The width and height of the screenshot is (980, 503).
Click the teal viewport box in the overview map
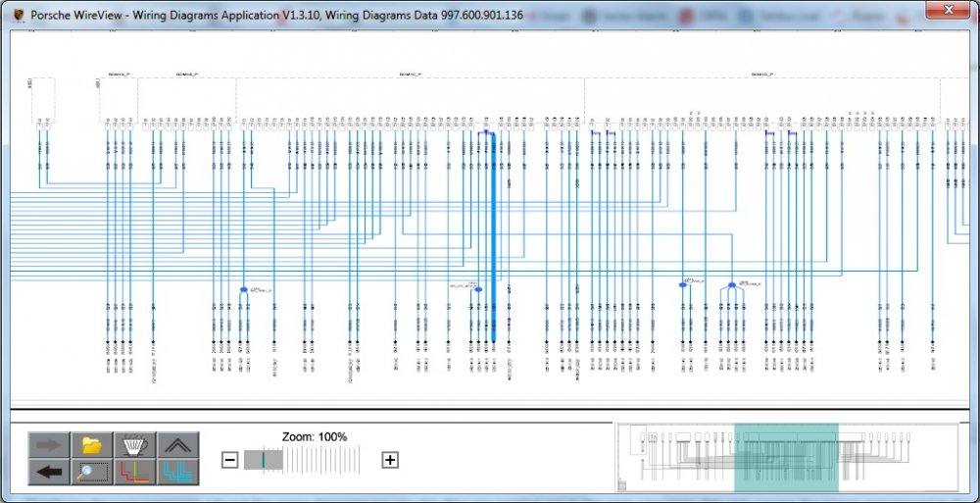pyautogui.click(x=786, y=457)
